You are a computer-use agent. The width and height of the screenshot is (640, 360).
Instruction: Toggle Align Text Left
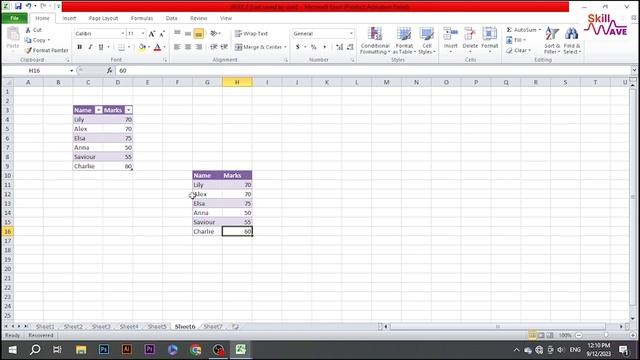click(177, 47)
